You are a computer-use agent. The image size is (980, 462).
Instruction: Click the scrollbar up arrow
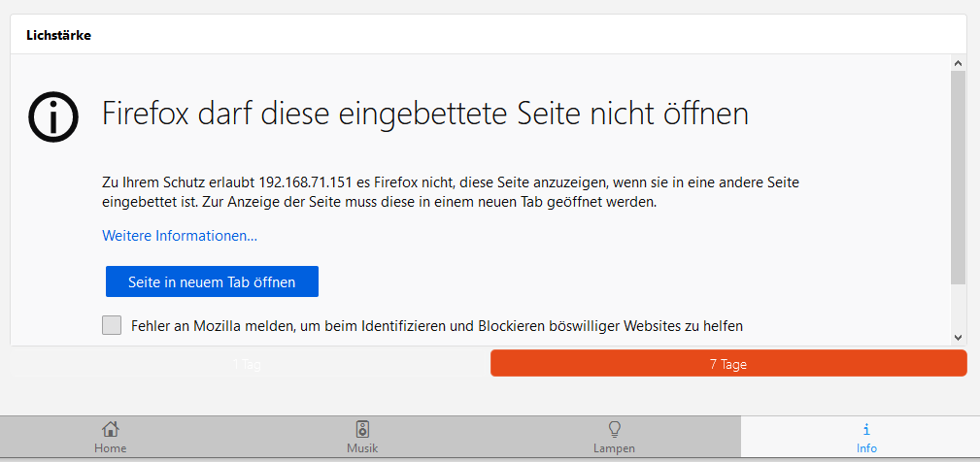tap(958, 64)
